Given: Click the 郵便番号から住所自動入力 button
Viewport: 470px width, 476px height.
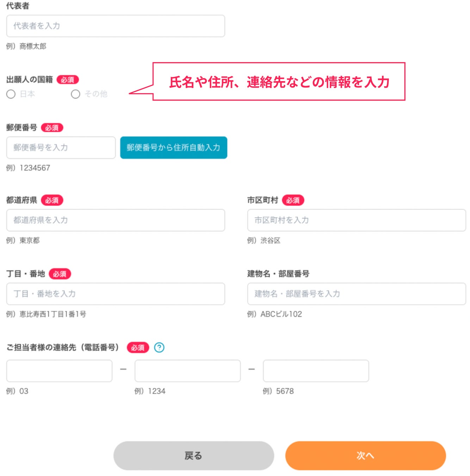Looking at the screenshot, I should 173,147.
